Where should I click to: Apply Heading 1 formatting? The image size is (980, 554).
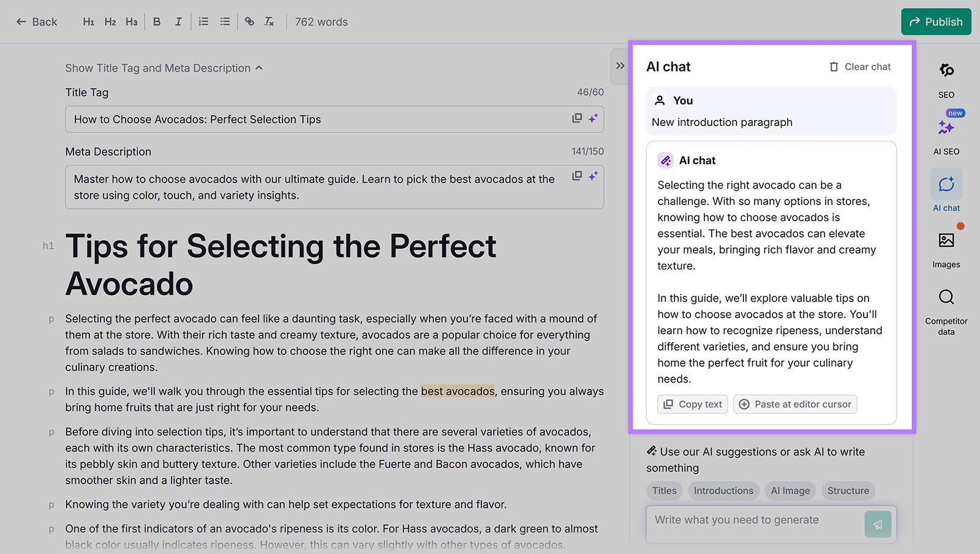(88, 21)
